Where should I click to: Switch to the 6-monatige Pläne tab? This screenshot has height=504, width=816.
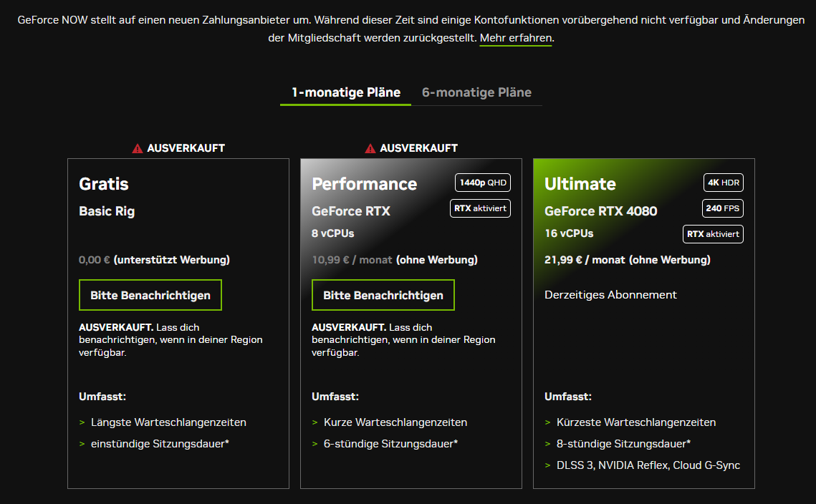[x=476, y=92]
